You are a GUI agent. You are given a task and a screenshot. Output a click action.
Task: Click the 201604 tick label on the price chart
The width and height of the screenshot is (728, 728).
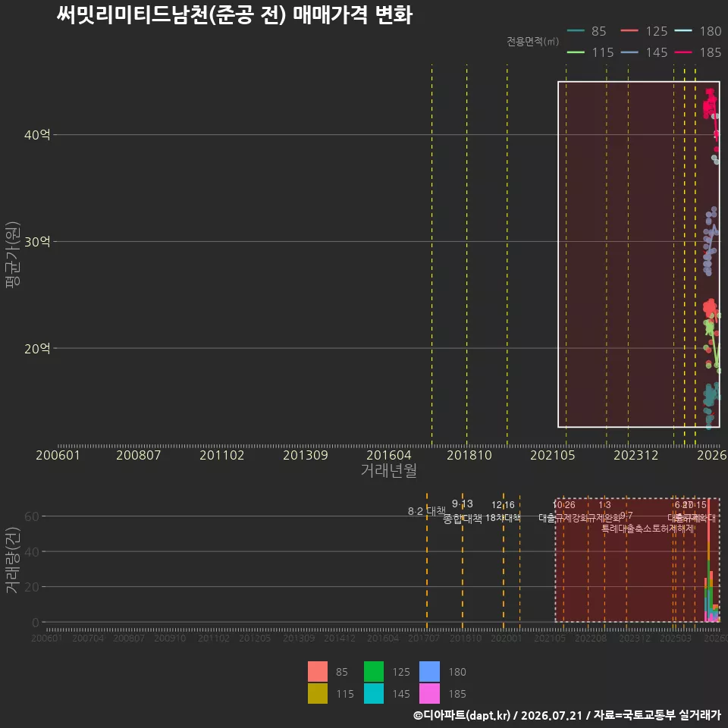(x=389, y=455)
